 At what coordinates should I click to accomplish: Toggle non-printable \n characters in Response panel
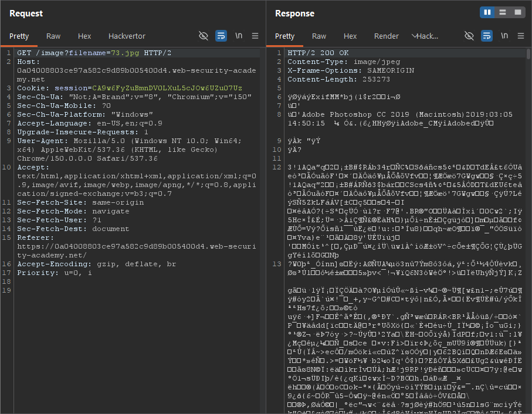click(x=504, y=36)
